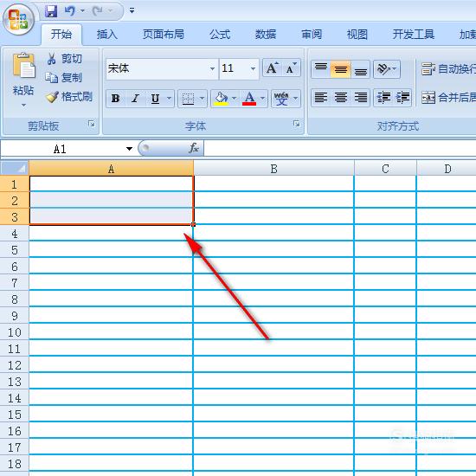Select column B header
Screen dimensions: 476x476
273,168
